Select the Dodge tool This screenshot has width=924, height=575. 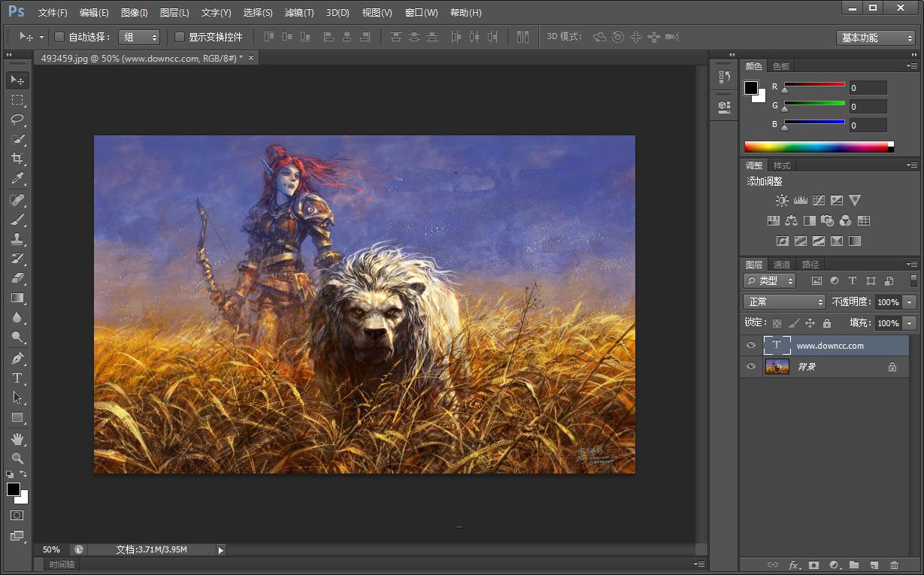pos(17,337)
